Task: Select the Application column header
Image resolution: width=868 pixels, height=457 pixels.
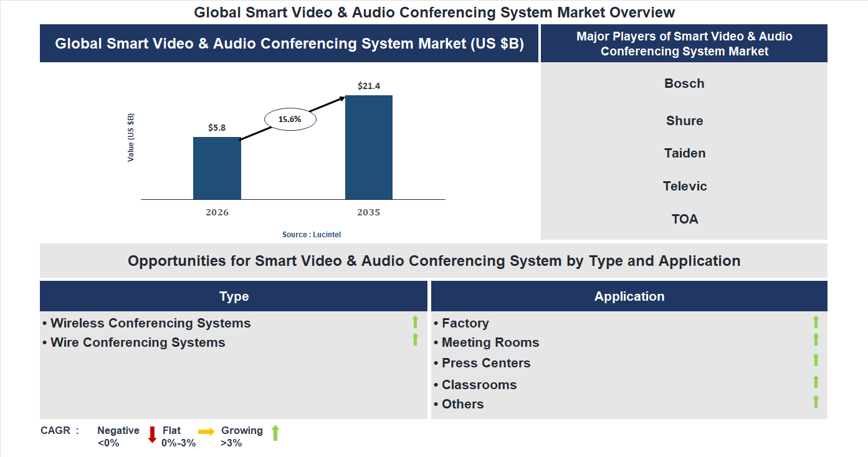Action: tap(629, 296)
